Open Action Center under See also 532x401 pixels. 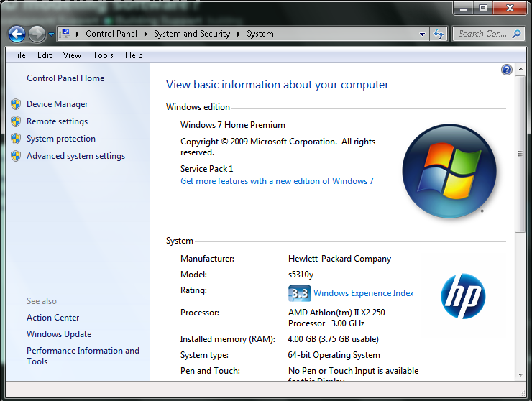point(53,318)
